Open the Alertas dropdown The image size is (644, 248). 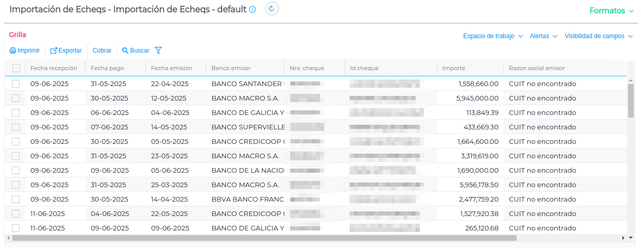(543, 36)
